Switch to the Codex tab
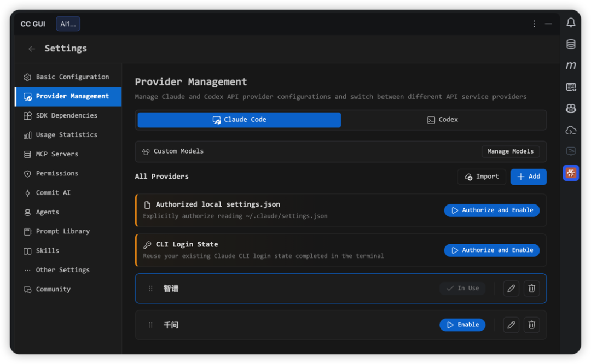The image size is (591, 364). tap(443, 120)
